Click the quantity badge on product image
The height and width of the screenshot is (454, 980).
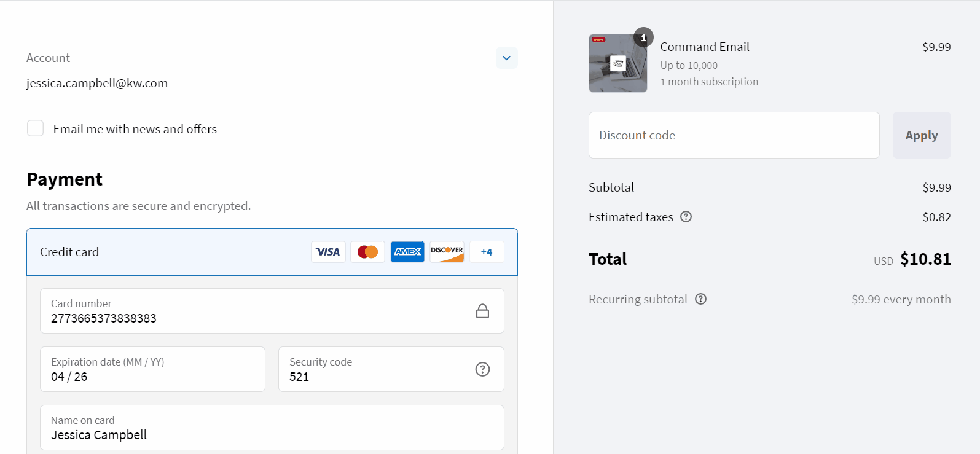[643, 37]
